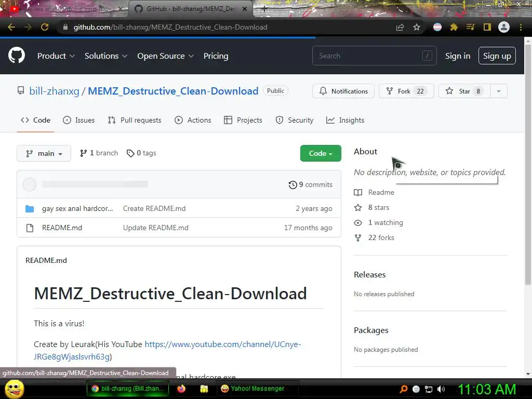
Task: Click the fork icon beside 22 forks
Action: tap(358, 238)
